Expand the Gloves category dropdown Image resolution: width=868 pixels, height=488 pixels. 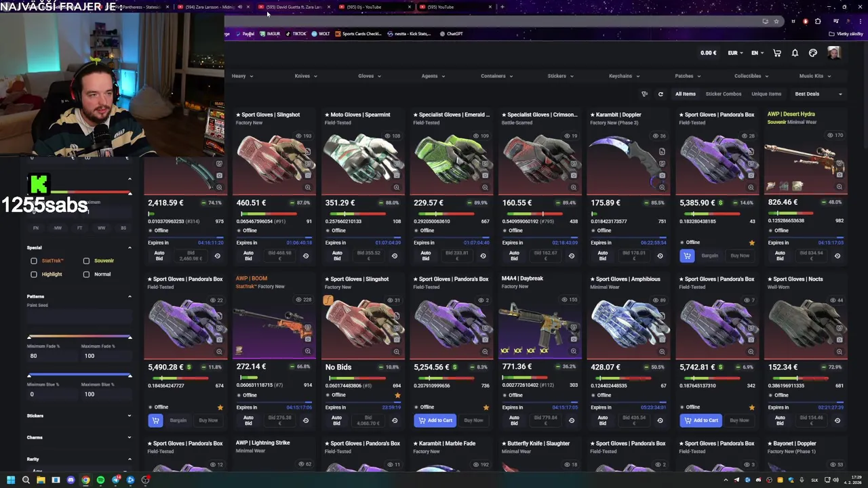coord(370,76)
